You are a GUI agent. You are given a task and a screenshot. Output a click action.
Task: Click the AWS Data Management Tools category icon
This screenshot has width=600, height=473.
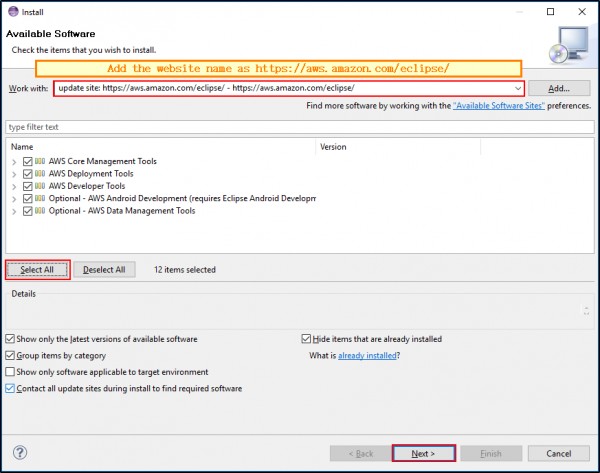(x=40, y=210)
